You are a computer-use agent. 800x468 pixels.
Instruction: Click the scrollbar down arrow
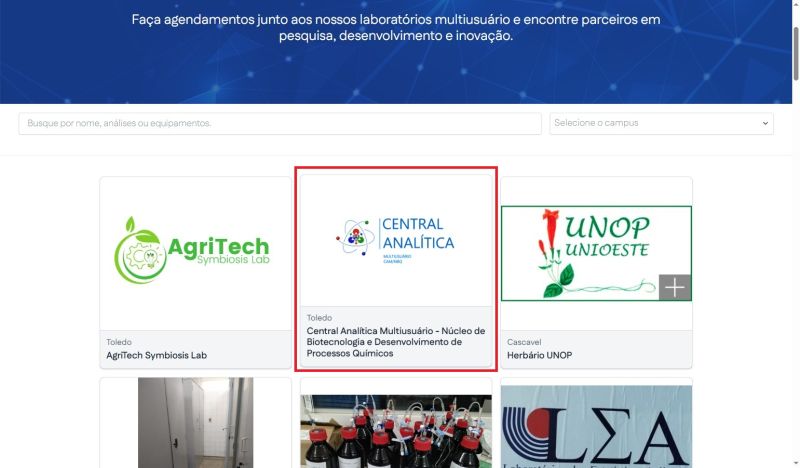pyautogui.click(x=794, y=461)
